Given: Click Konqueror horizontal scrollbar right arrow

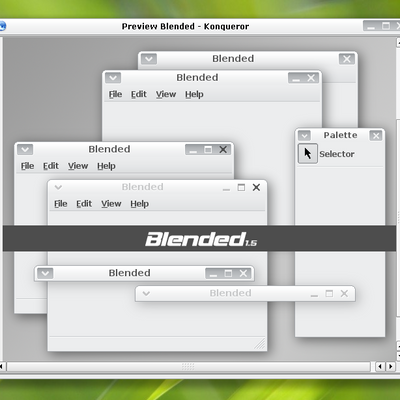Looking at the screenshot, I should [x=390, y=367].
